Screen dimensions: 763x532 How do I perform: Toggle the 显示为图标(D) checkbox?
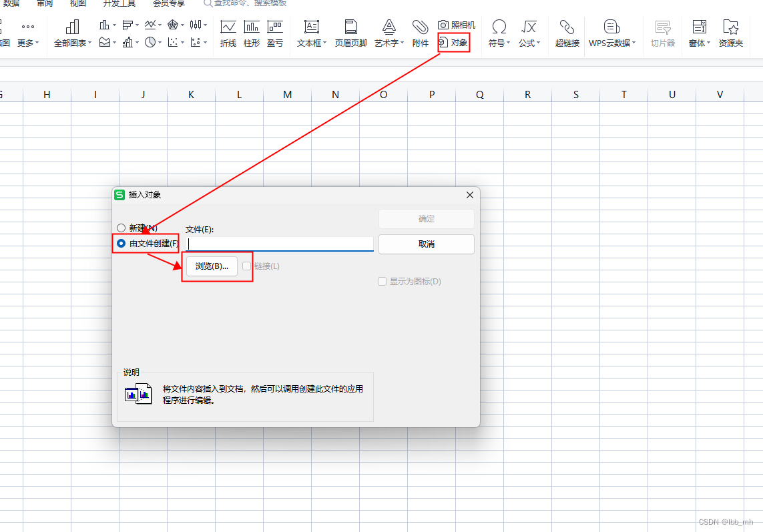[383, 281]
